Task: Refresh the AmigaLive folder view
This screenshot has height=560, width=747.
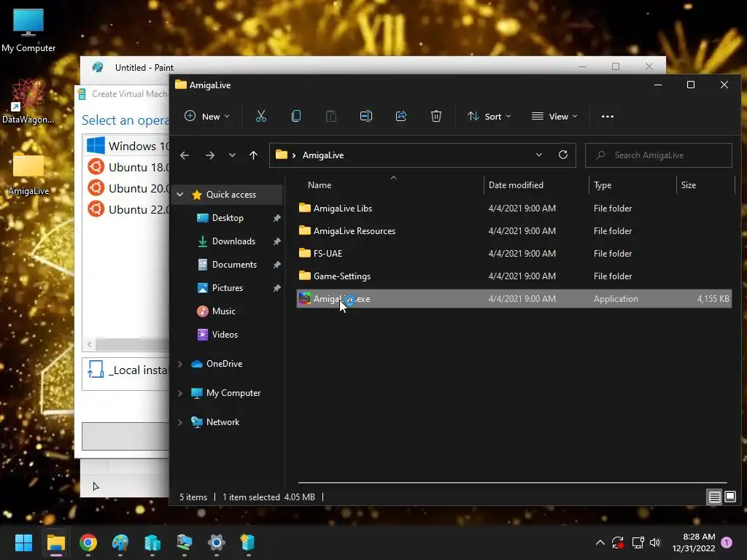Action: tap(562, 155)
